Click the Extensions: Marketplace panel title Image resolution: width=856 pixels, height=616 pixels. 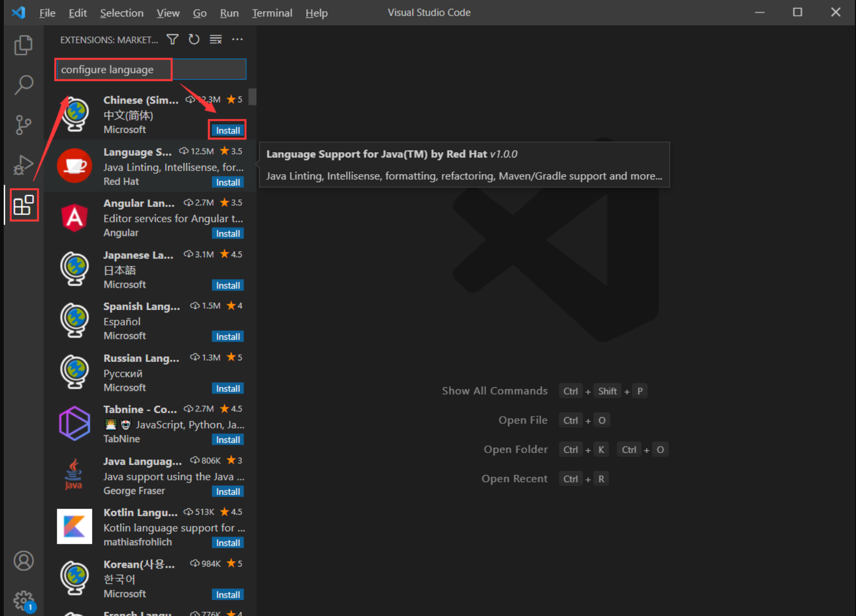(109, 40)
